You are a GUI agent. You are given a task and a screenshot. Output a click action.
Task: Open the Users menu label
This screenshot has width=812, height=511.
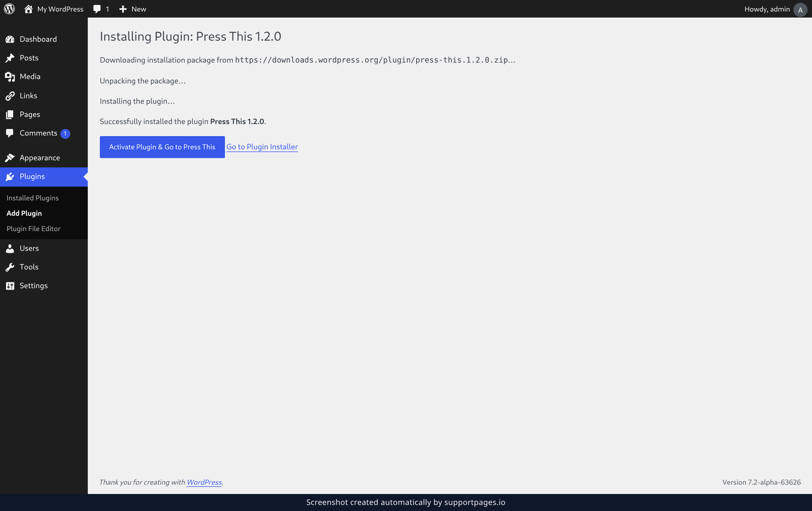click(29, 248)
